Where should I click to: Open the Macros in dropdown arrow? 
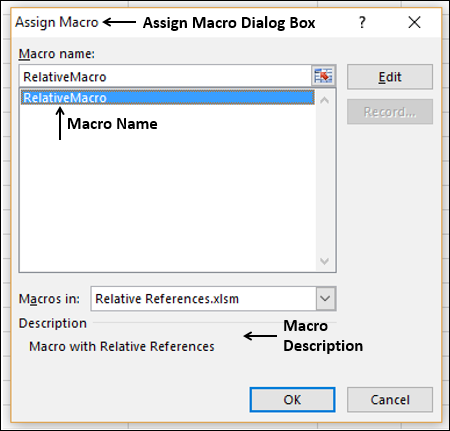(325, 298)
